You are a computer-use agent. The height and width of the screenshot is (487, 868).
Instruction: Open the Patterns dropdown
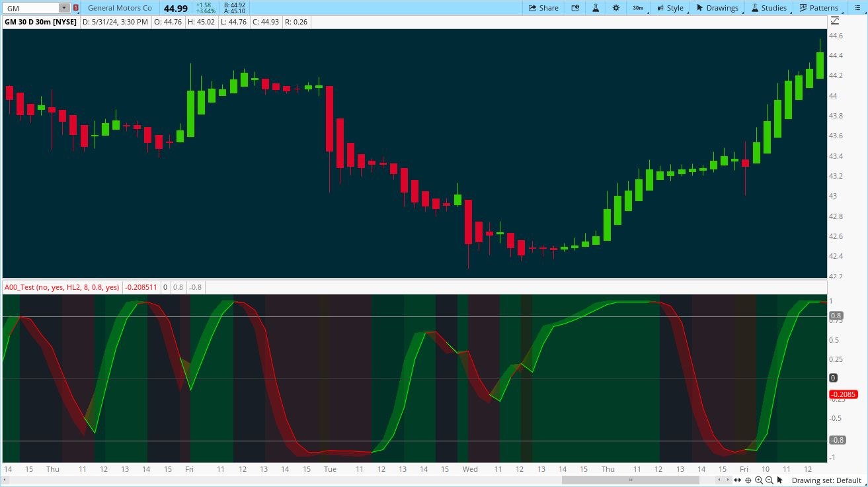click(818, 8)
